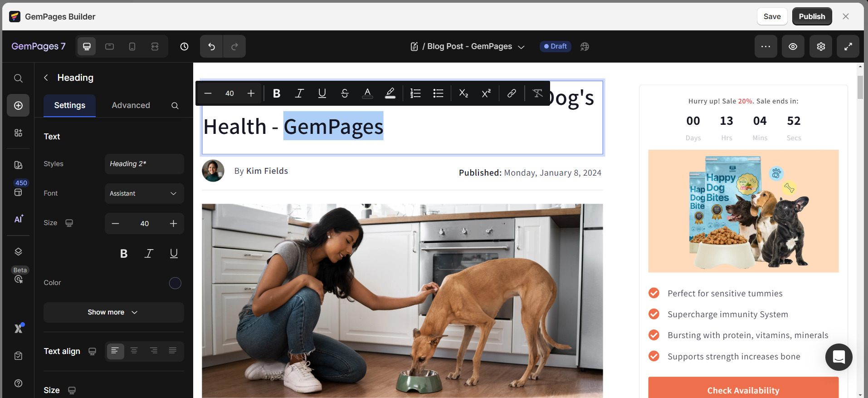Apply subscript formatting
Image resolution: width=868 pixels, height=398 pixels.
tap(463, 93)
